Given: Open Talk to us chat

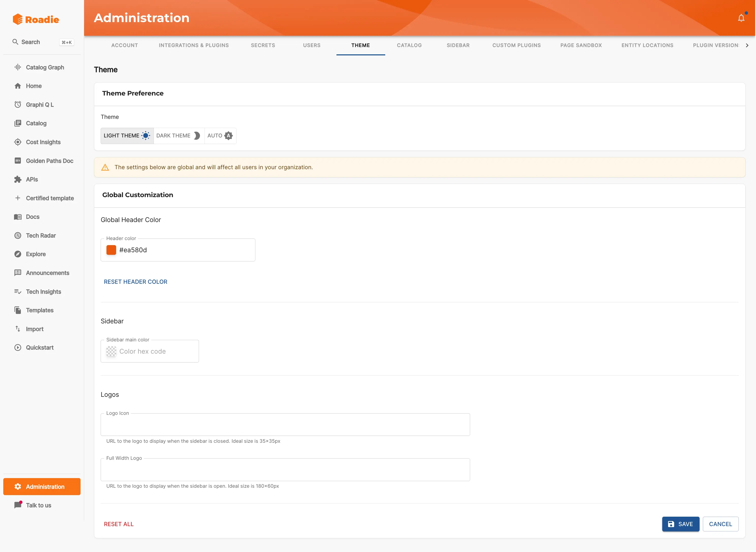Looking at the screenshot, I should pyautogui.click(x=38, y=505).
